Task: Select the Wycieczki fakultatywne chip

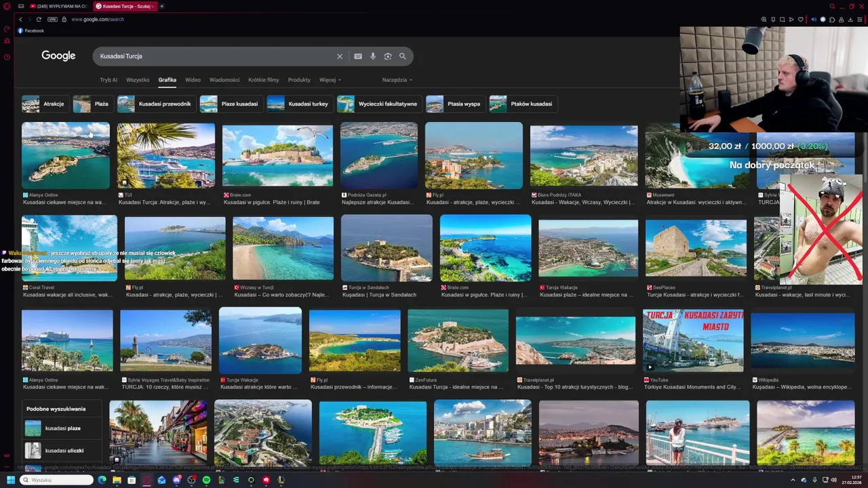Action: pyautogui.click(x=379, y=104)
